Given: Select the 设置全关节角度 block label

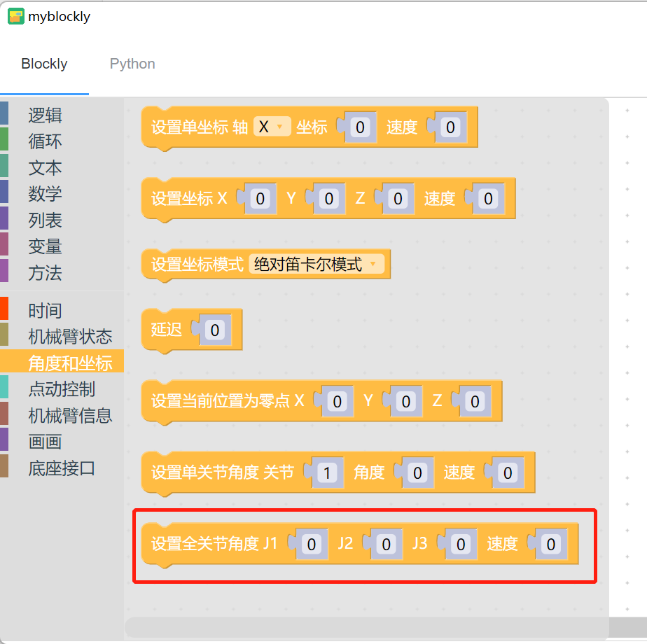Looking at the screenshot, I should pos(205,544).
